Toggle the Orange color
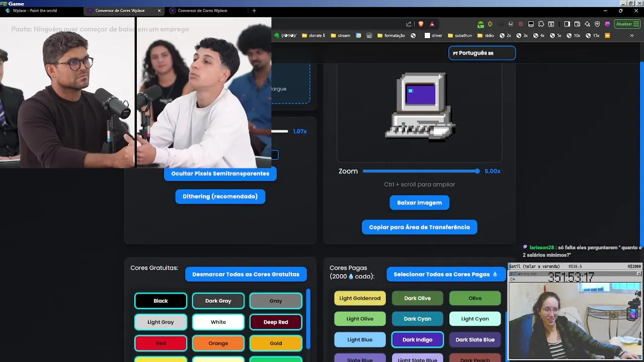The height and width of the screenshot is (362, 644). pyautogui.click(x=218, y=343)
